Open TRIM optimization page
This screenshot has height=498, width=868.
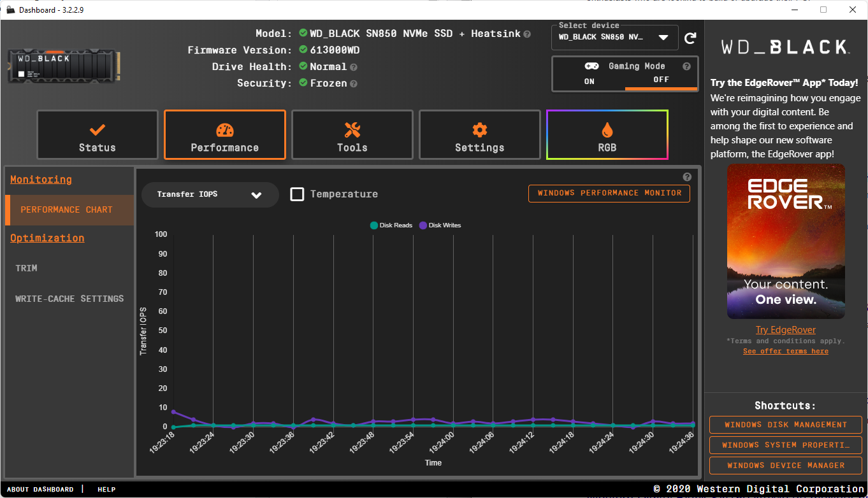click(26, 268)
